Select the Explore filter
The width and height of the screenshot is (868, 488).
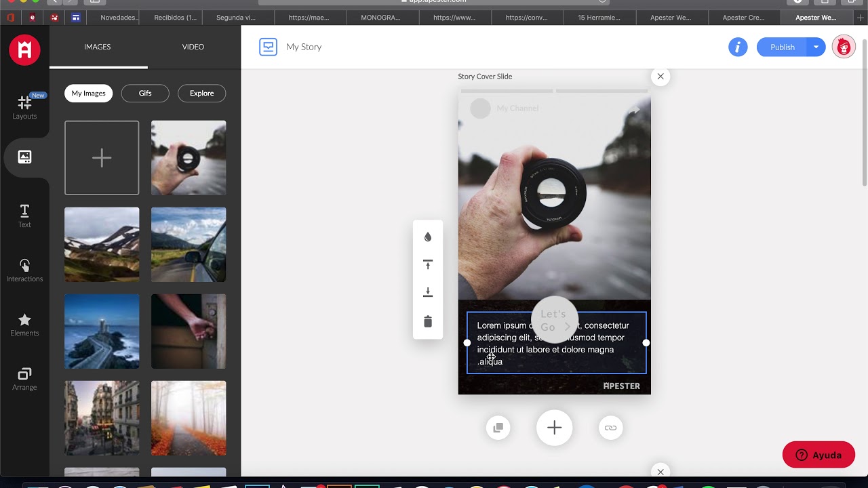201,94
